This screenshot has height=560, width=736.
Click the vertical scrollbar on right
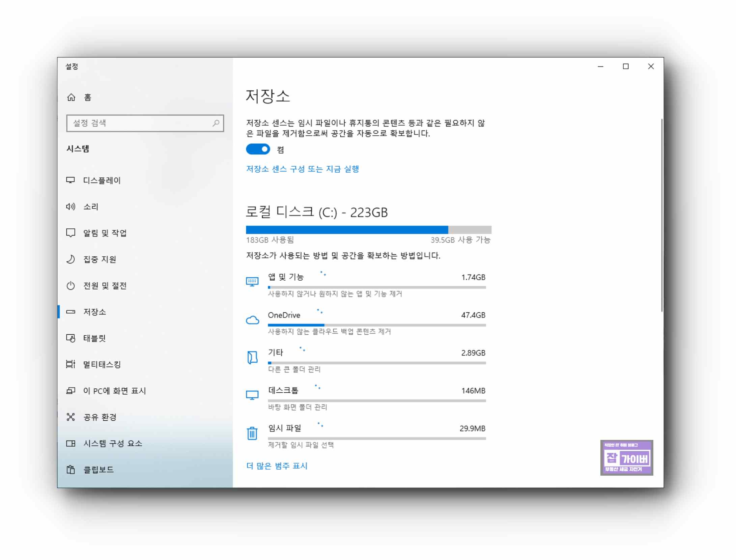click(x=662, y=215)
